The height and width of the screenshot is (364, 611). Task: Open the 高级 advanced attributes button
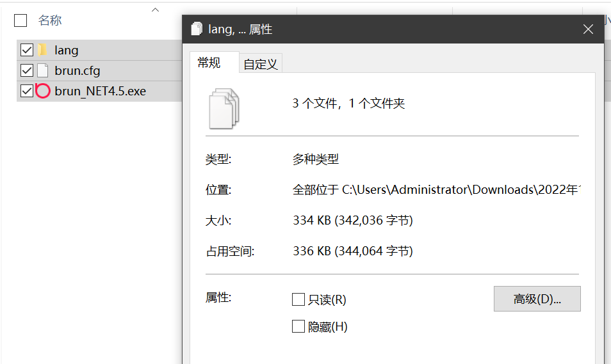point(537,299)
